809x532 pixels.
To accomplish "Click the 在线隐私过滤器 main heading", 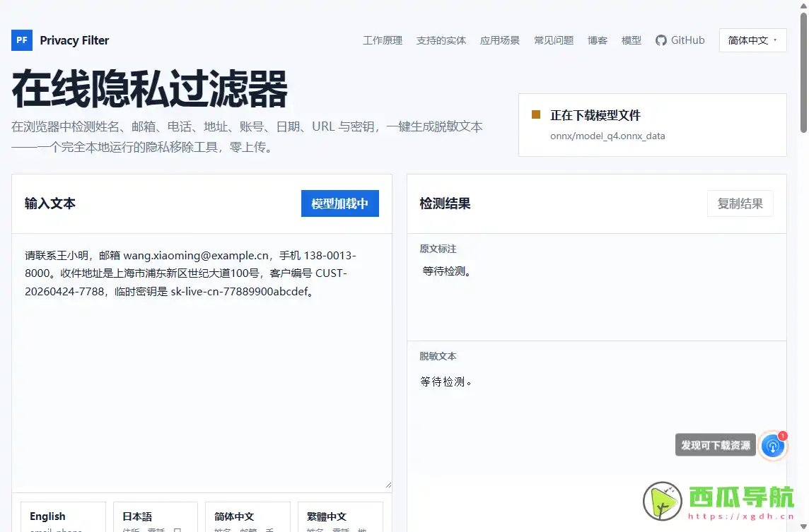I will click(x=150, y=89).
